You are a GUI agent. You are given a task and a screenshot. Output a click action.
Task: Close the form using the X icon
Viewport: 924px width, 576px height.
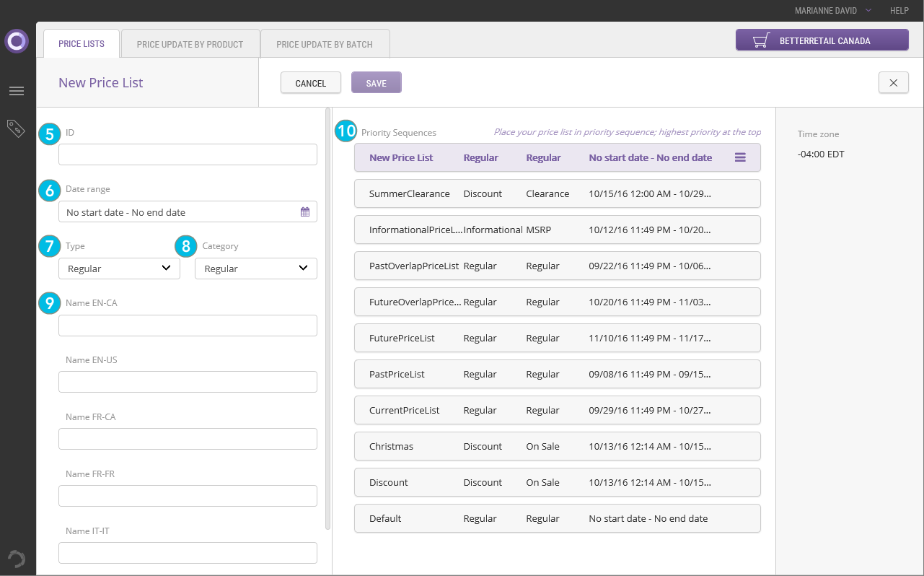pyautogui.click(x=893, y=82)
